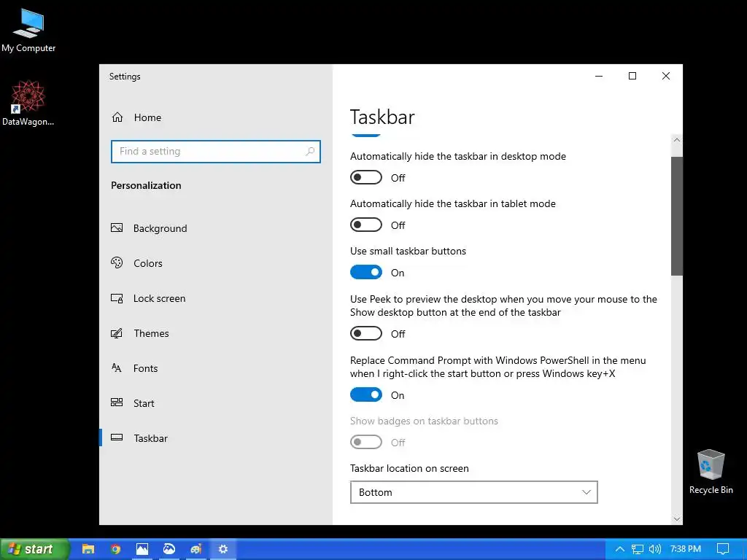Enable Peek to preview desktop
Image resolution: width=747 pixels, height=560 pixels.
pyautogui.click(x=366, y=333)
